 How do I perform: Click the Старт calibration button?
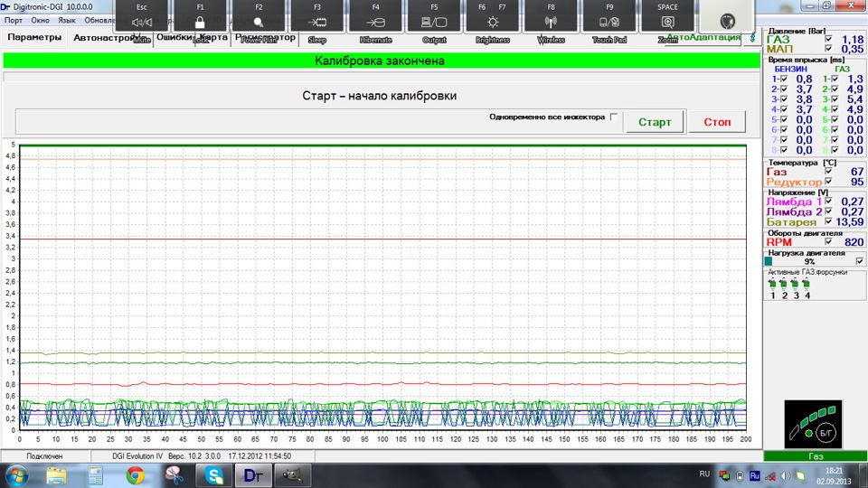(655, 122)
